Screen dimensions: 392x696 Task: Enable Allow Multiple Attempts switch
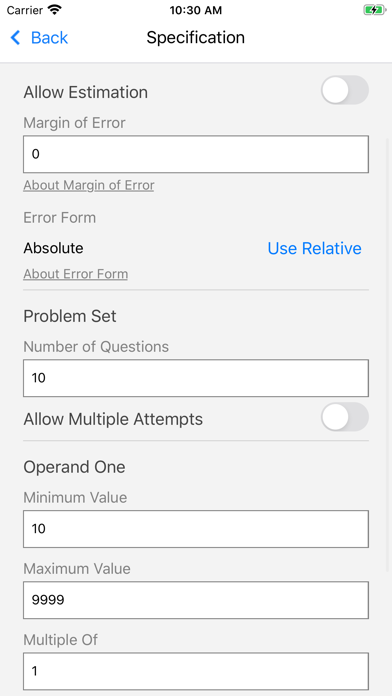coord(345,417)
